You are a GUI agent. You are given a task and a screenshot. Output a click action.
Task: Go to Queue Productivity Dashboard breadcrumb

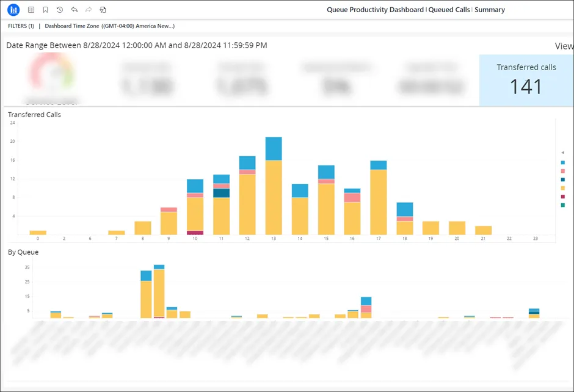point(375,10)
